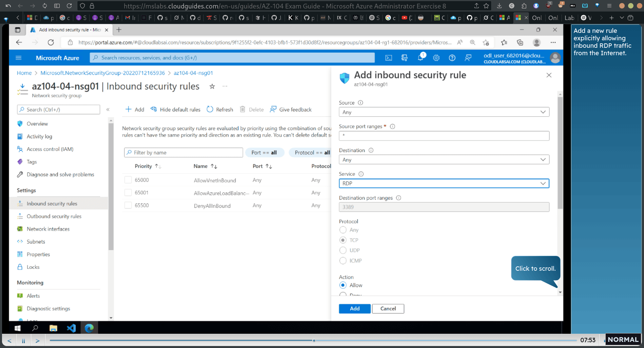Click Hide default rules

[175, 109]
